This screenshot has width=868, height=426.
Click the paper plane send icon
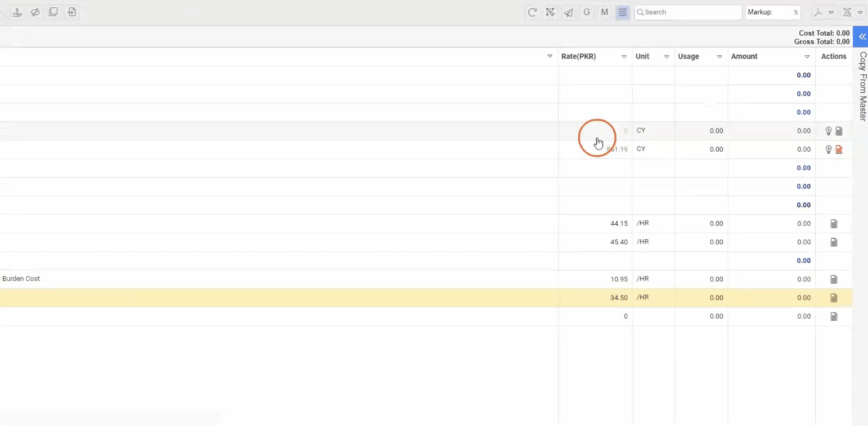tap(568, 12)
